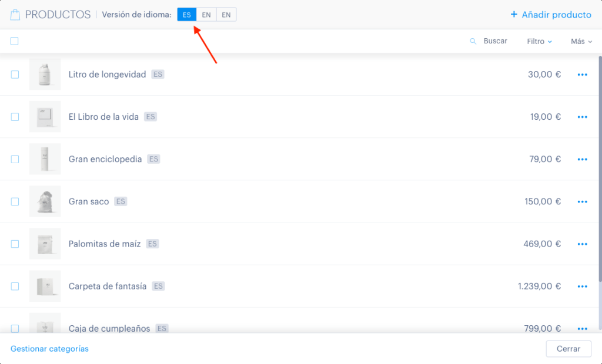Viewport: 602px width, 364px height.
Task: Tick the select-all checkbox above the list
Action: pos(15,41)
